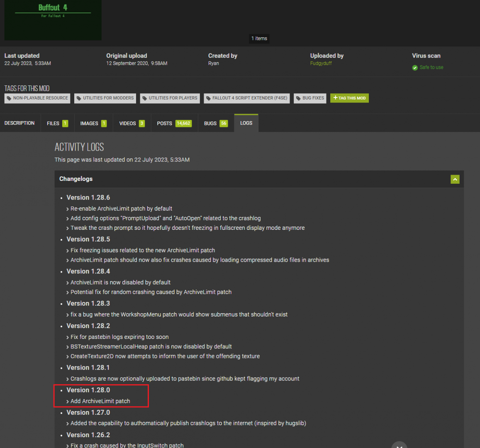Click the tag icon beside Bug Fixes

tap(298, 98)
